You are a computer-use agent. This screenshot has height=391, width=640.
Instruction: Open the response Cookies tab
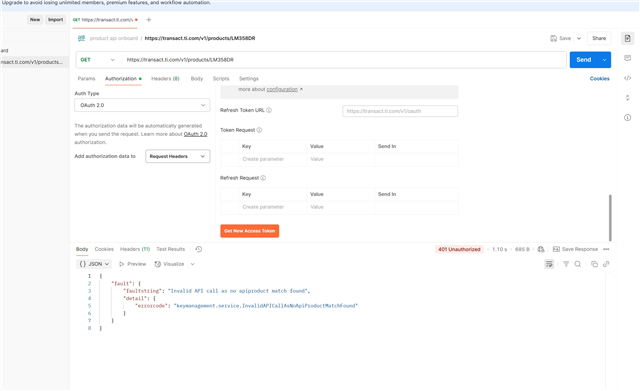pyautogui.click(x=104, y=249)
